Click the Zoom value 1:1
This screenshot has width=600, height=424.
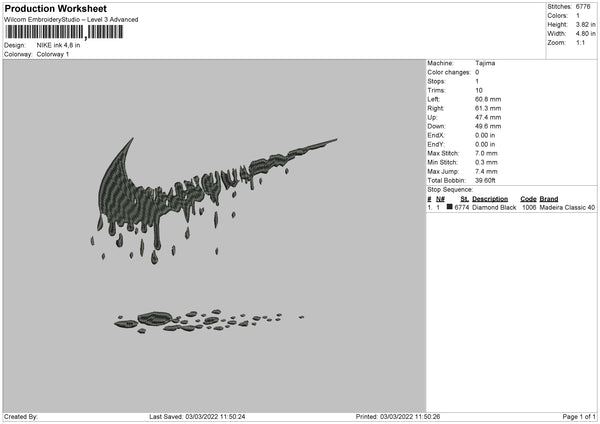click(580, 42)
